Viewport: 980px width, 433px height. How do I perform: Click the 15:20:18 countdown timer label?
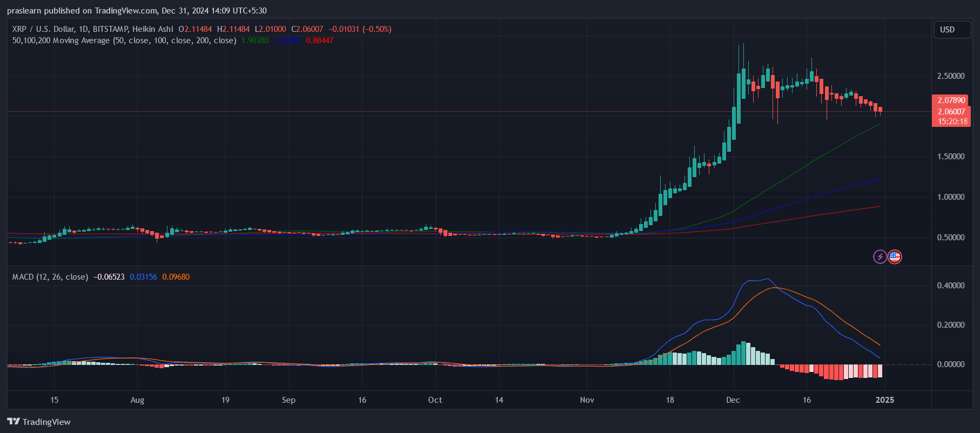[952, 121]
